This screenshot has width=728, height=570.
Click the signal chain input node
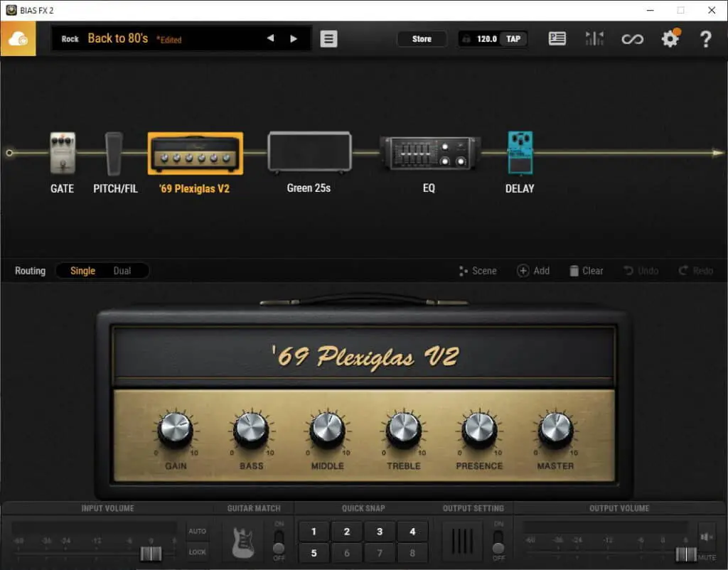[x=9, y=153]
